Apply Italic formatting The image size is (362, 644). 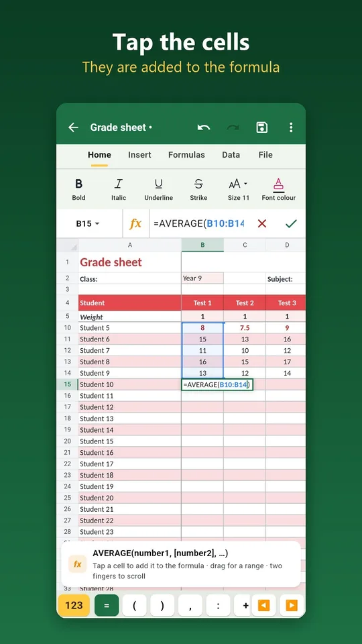119,189
